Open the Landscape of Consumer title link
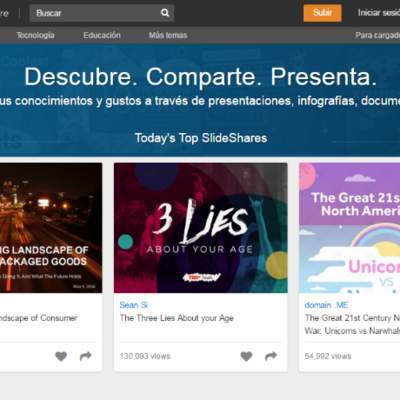400x400 pixels. [x=39, y=318]
